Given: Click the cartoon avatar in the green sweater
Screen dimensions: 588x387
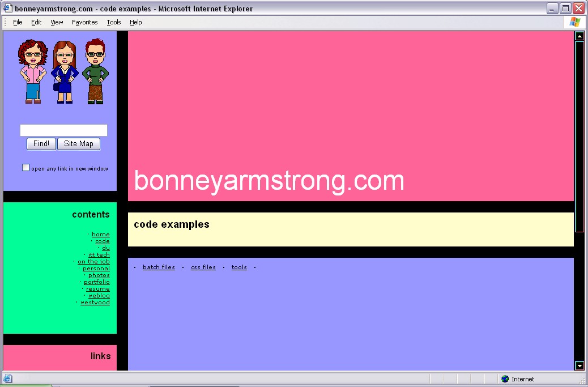Looking at the screenshot, I should (95, 72).
